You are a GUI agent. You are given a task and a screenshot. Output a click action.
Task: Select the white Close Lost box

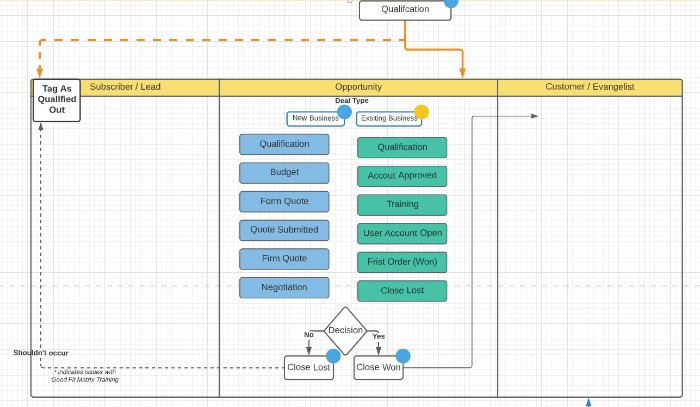click(308, 368)
